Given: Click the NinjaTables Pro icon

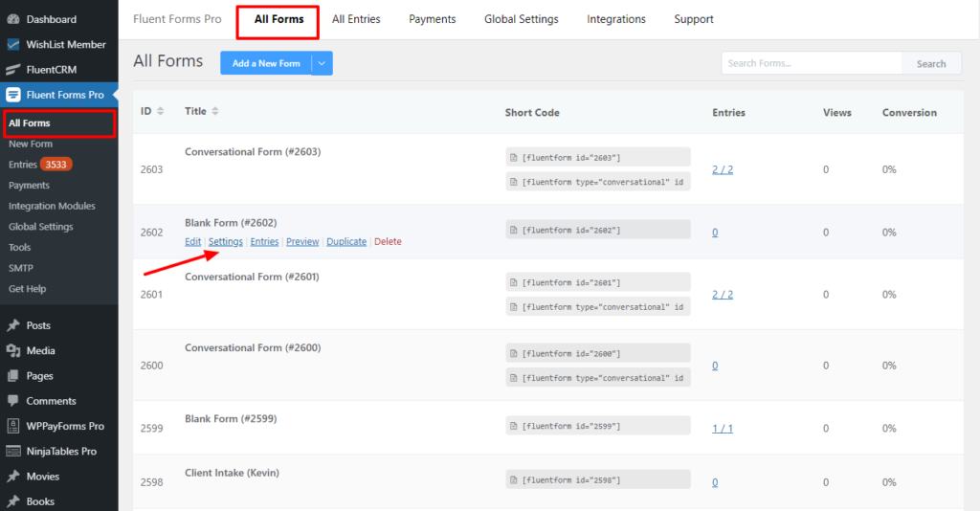Looking at the screenshot, I should [x=13, y=451].
